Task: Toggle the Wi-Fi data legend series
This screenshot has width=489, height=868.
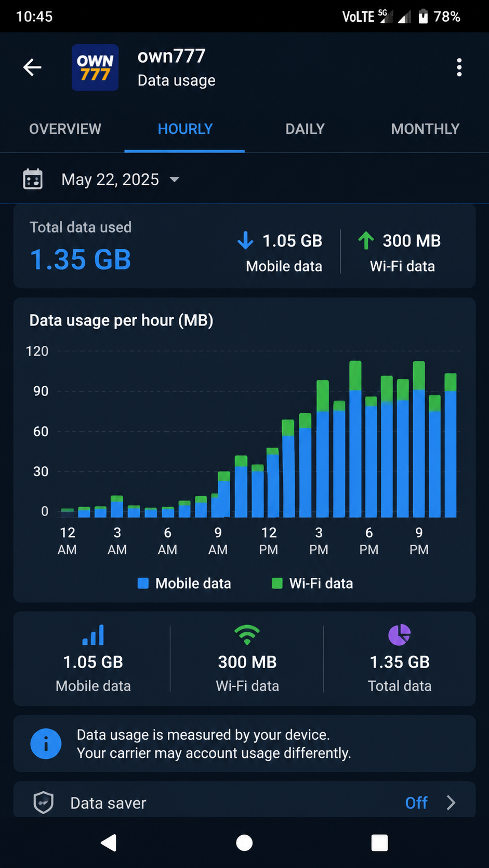Action: tap(312, 584)
